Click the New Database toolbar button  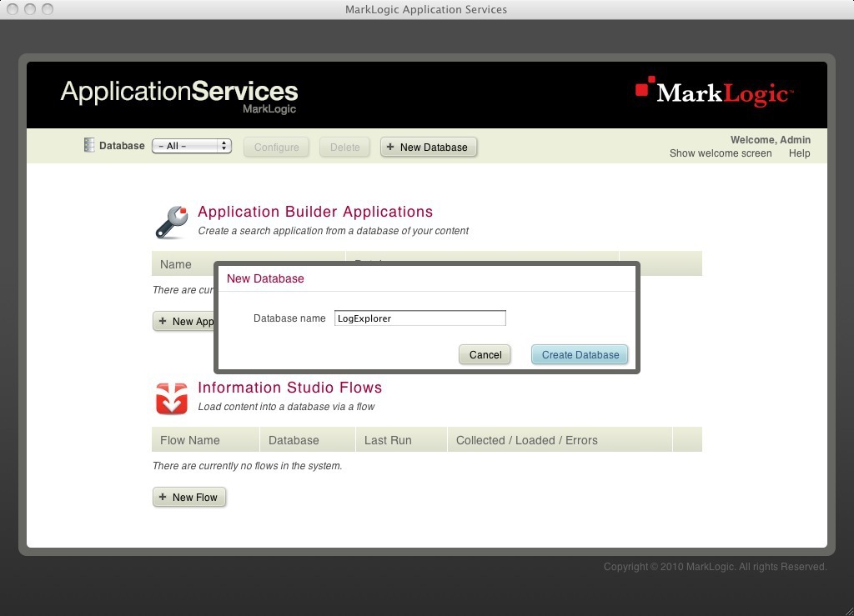[x=428, y=147]
